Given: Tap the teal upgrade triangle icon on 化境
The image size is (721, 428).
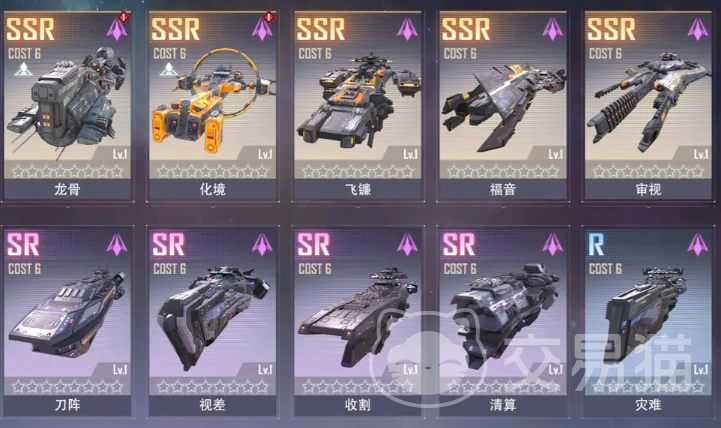Looking at the screenshot, I should [169, 70].
